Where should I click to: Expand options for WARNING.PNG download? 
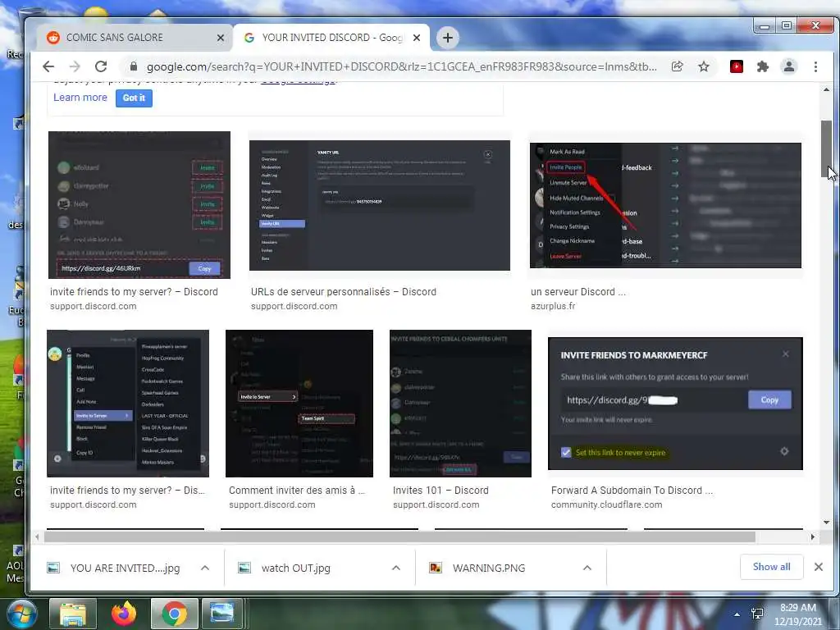tap(587, 568)
